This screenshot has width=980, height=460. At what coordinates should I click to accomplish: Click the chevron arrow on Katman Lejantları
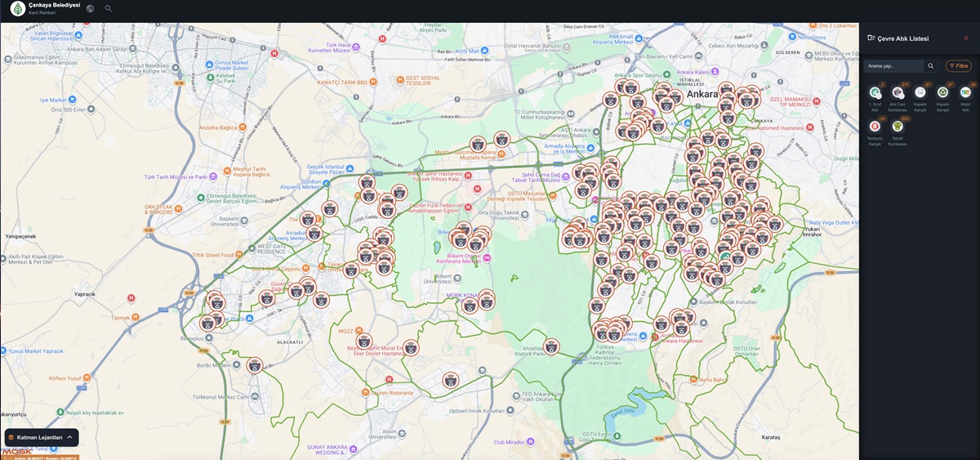[x=70, y=437]
